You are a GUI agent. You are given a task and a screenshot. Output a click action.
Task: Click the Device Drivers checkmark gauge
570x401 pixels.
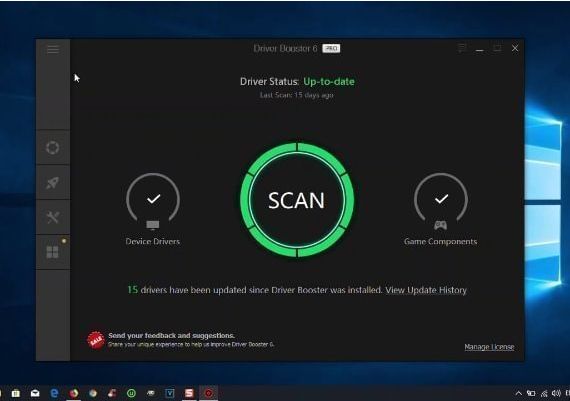pyautogui.click(x=153, y=199)
